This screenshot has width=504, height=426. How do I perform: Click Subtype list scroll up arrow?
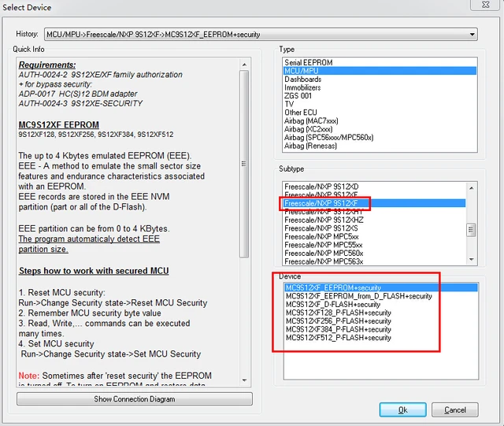pos(471,187)
